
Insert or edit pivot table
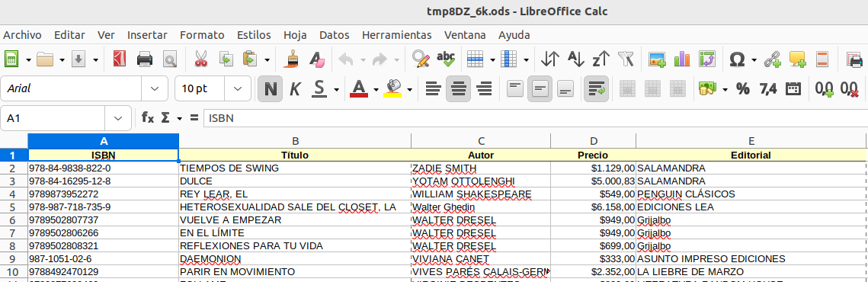[707, 59]
